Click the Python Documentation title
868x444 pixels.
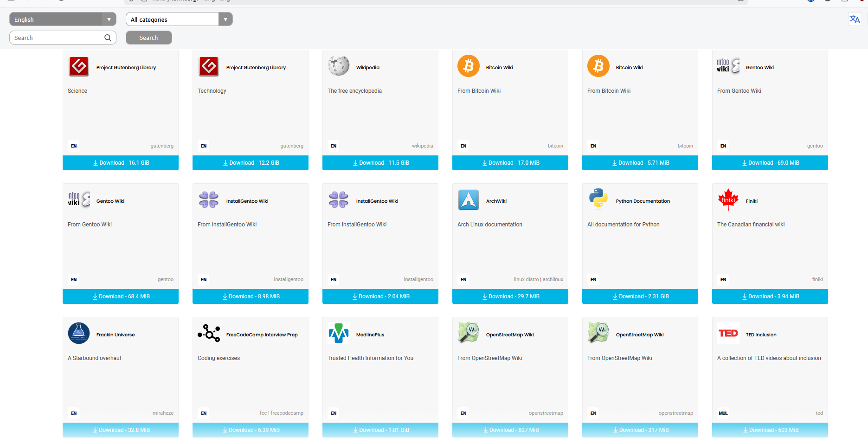[x=643, y=201]
